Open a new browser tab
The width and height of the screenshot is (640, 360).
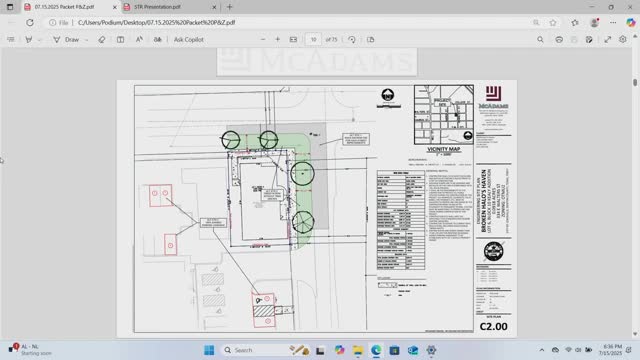point(229,7)
